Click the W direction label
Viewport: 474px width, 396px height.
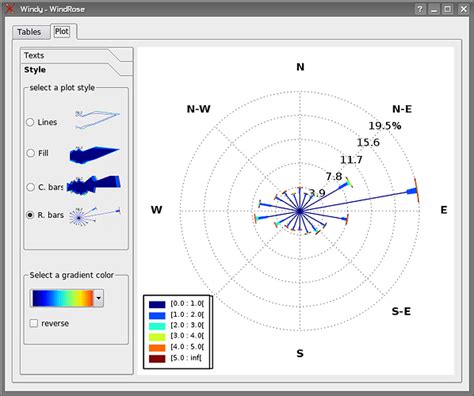tap(156, 210)
